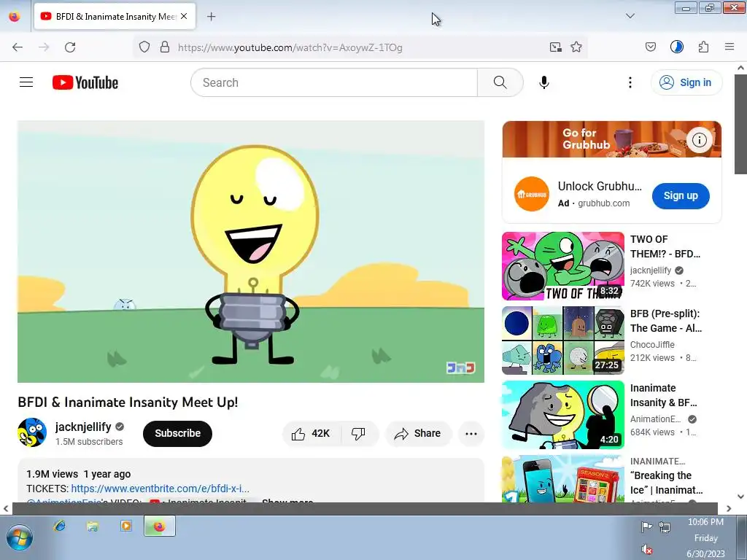The height and width of the screenshot is (560, 747).
Task: Share the video
Action: [417, 433]
